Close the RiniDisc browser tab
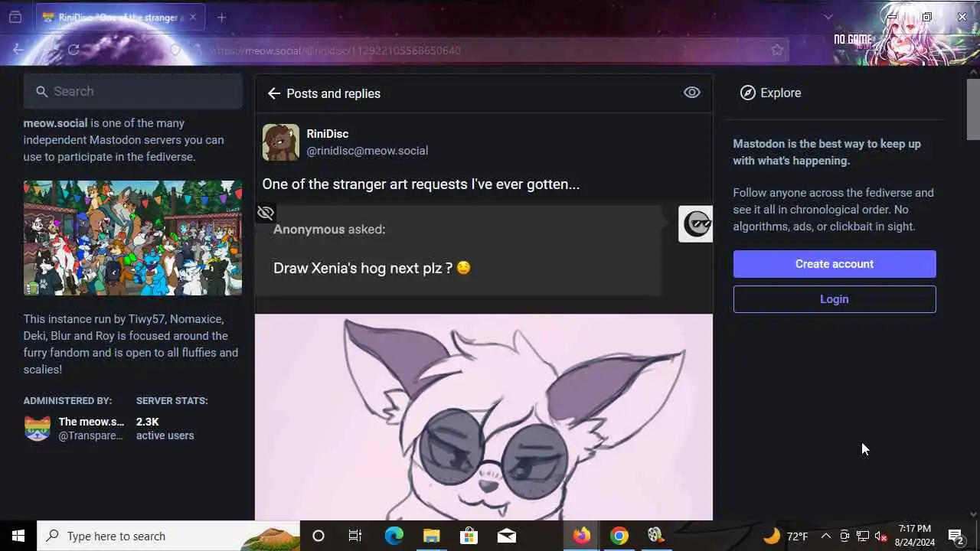Viewport: 980px width, 551px height. tap(193, 17)
